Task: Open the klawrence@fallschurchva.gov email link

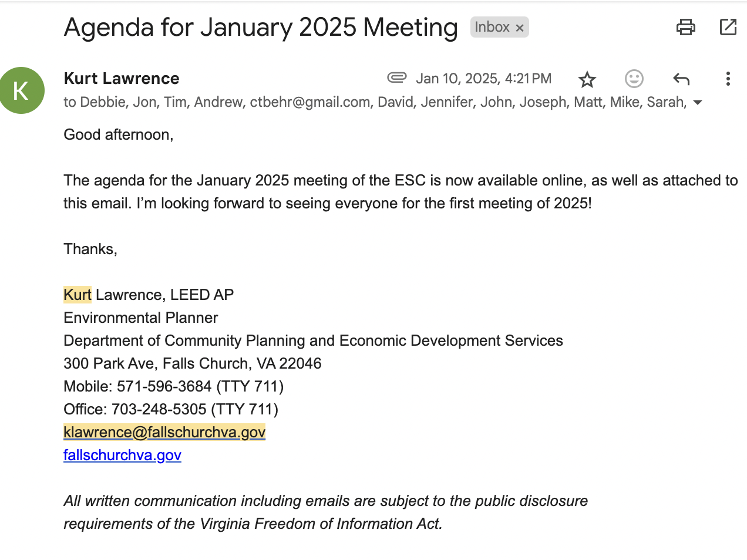Action: pos(164,433)
